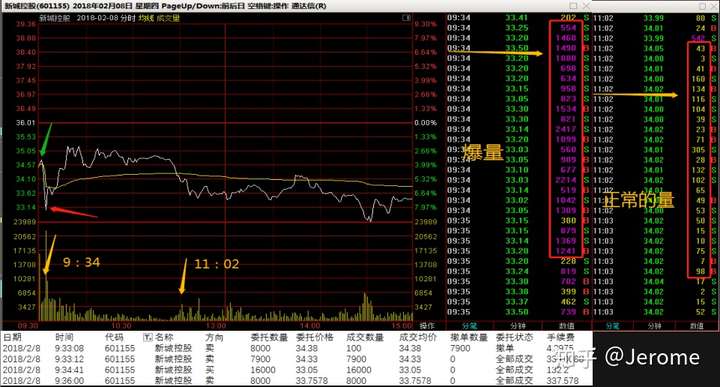Image resolution: width=720 pixels, height=387 pixels.
Task: Select 11:02 tick row with volume 160
Action: pos(655,79)
